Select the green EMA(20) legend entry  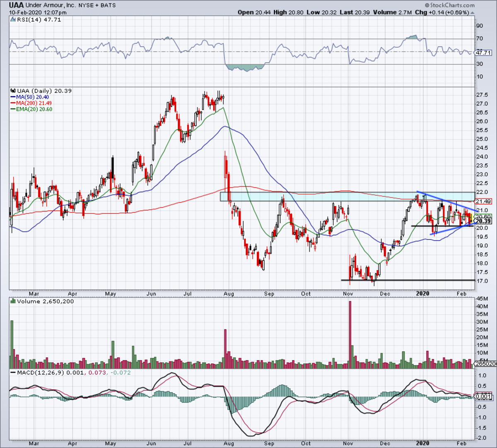pos(34,109)
